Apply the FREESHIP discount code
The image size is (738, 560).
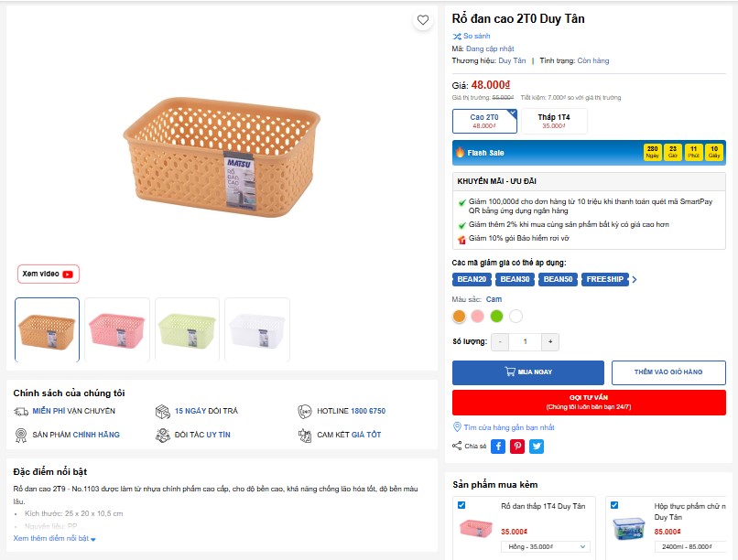(x=604, y=279)
